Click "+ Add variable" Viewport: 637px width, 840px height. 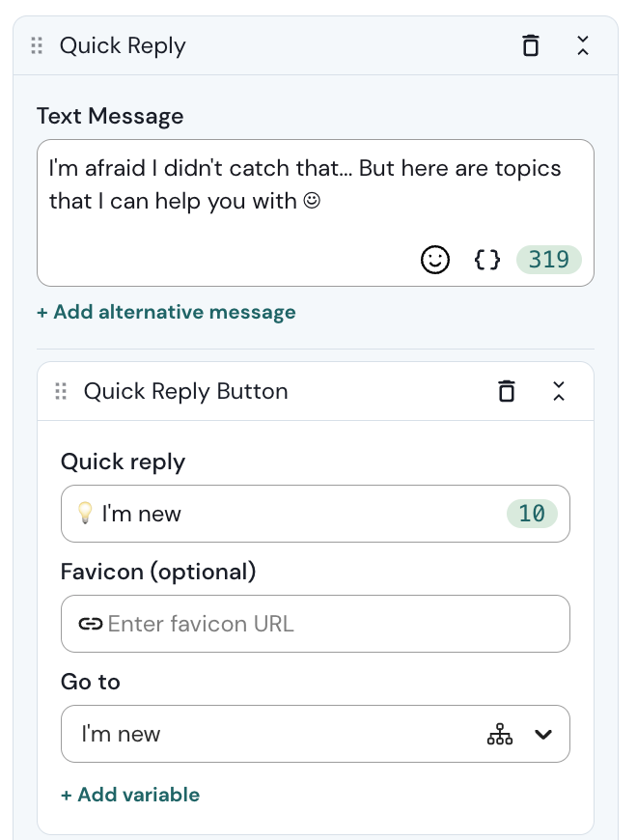(x=130, y=795)
